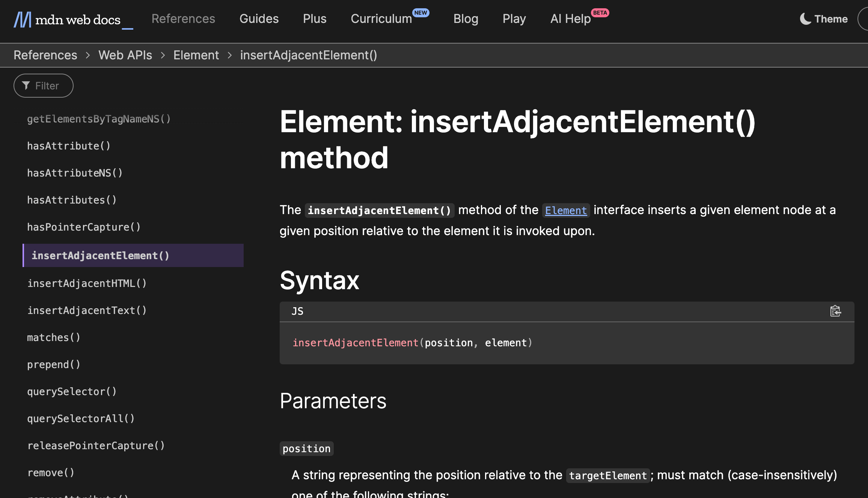The height and width of the screenshot is (498, 868).
Task: Open AI Help page
Action: coord(570,19)
